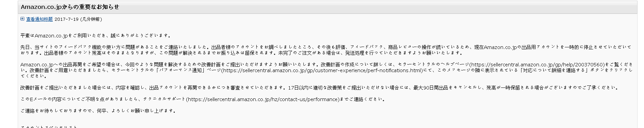This screenshot has height=128, width=644.
Task: Click the paragraph starting 改善計画をご提出いただきました
Action: tap(319, 88)
